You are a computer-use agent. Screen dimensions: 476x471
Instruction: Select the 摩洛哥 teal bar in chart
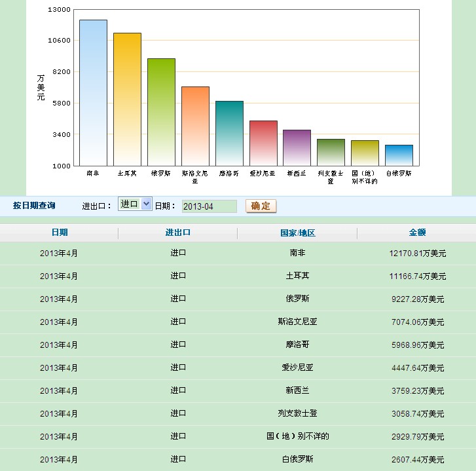(x=229, y=134)
